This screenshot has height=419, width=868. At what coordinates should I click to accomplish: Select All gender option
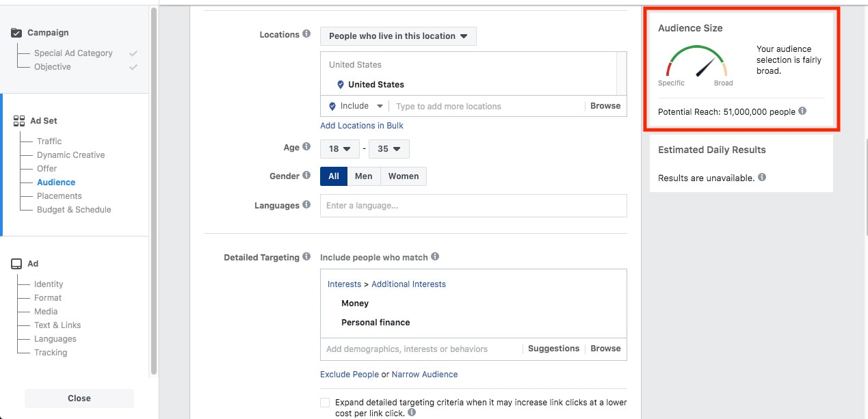334,176
